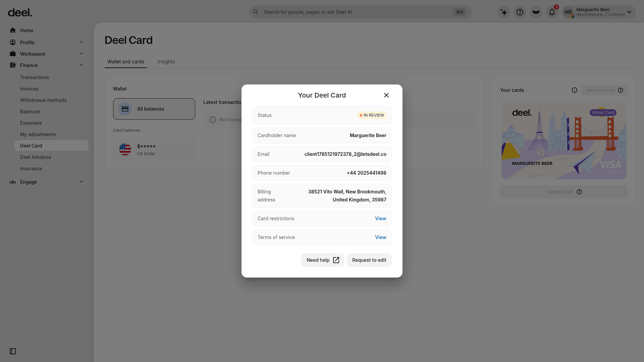Image resolution: width=644 pixels, height=362 pixels.
Task: Click the US Dollar flag icon
Action: tap(125, 149)
